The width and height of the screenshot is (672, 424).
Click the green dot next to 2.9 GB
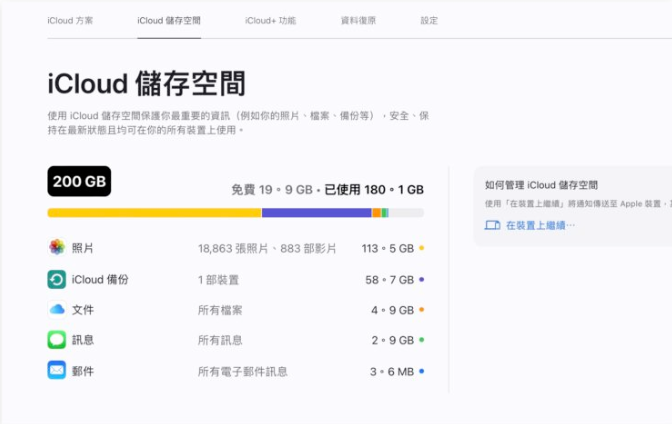point(421,340)
